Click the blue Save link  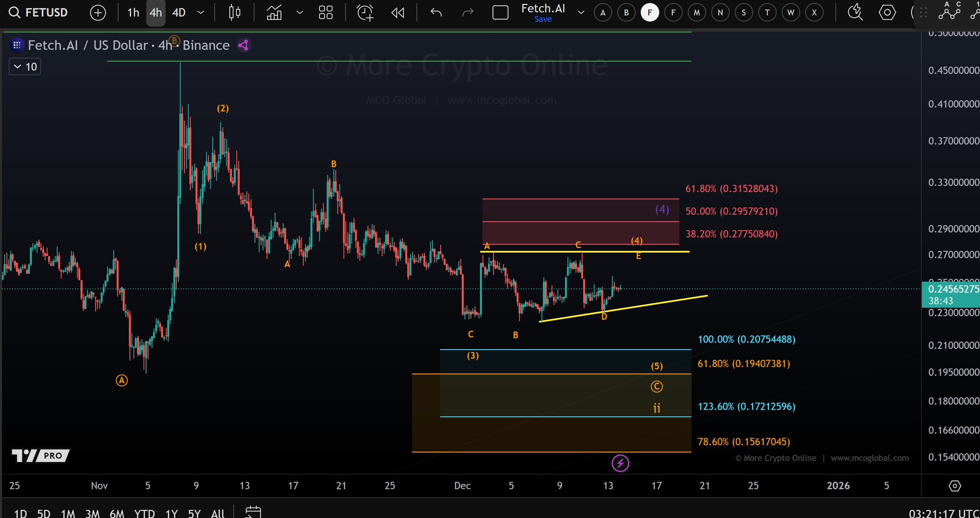(x=543, y=19)
